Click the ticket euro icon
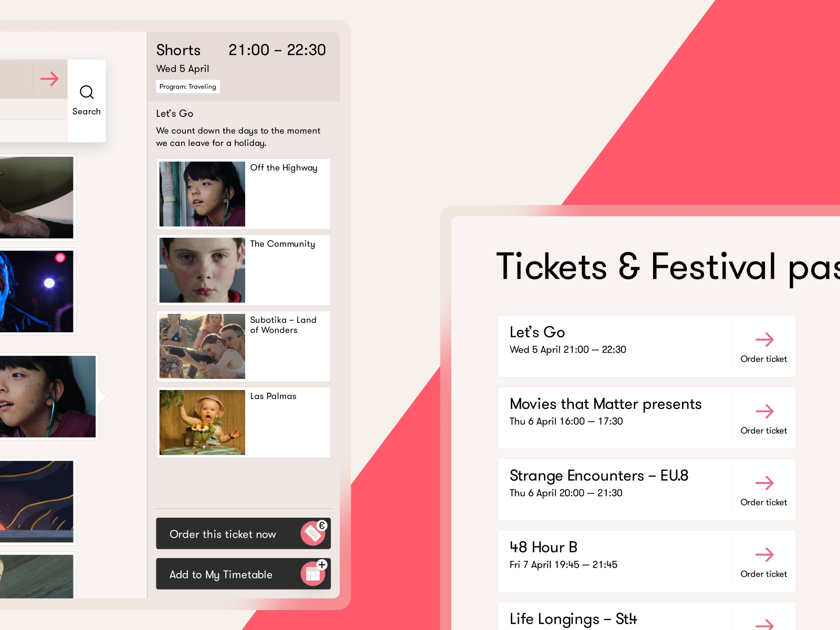Viewport: 840px width, 630px height. [313, 533]
